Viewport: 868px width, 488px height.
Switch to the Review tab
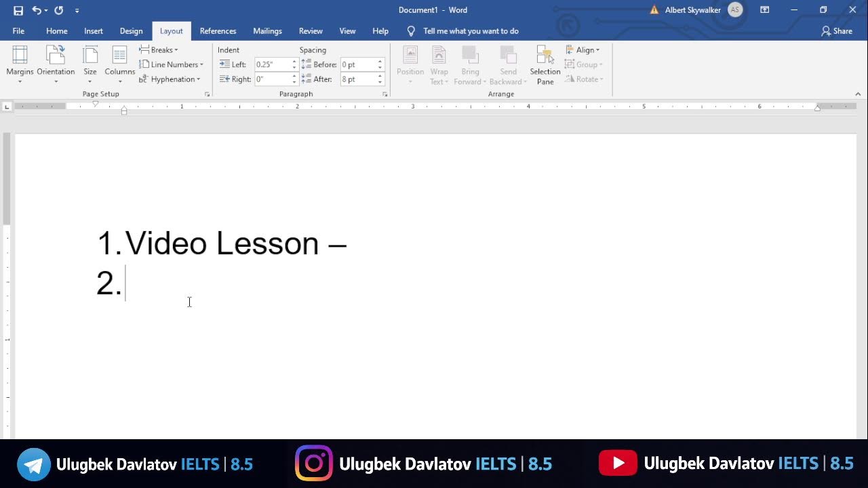pyautogui.click(x=311, y=31)
